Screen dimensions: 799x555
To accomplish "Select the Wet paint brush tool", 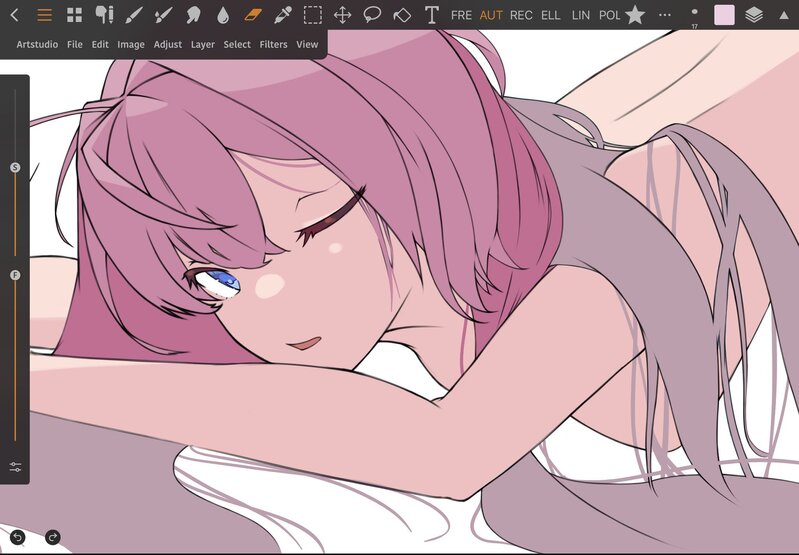I will click(x=163, y=15).
